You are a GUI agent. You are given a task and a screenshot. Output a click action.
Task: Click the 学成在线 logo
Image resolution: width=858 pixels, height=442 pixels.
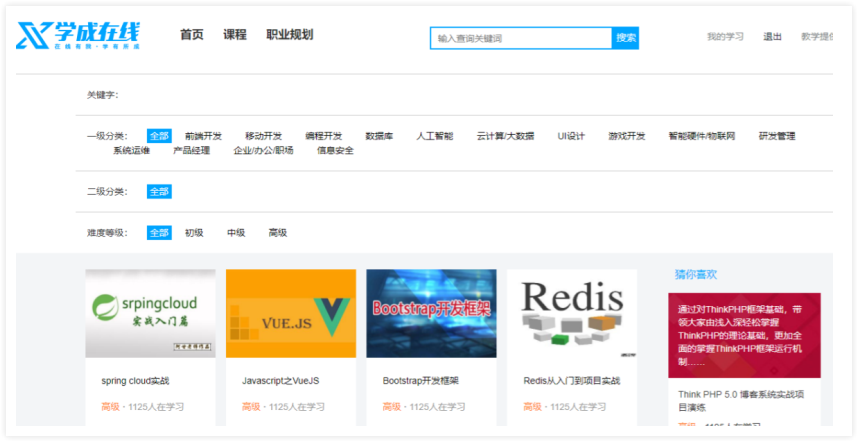point(78,36)
